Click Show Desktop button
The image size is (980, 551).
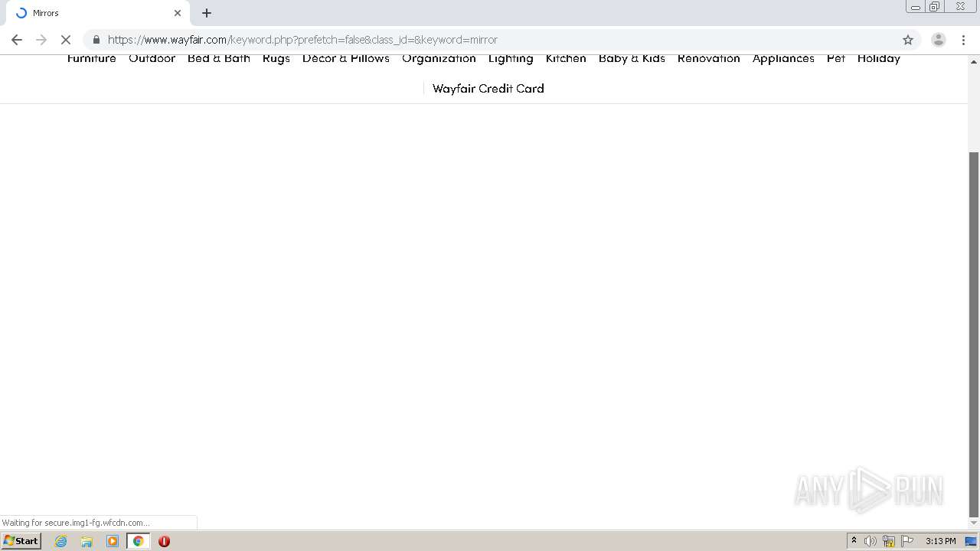pyautogui.click(x=971, y=541)
